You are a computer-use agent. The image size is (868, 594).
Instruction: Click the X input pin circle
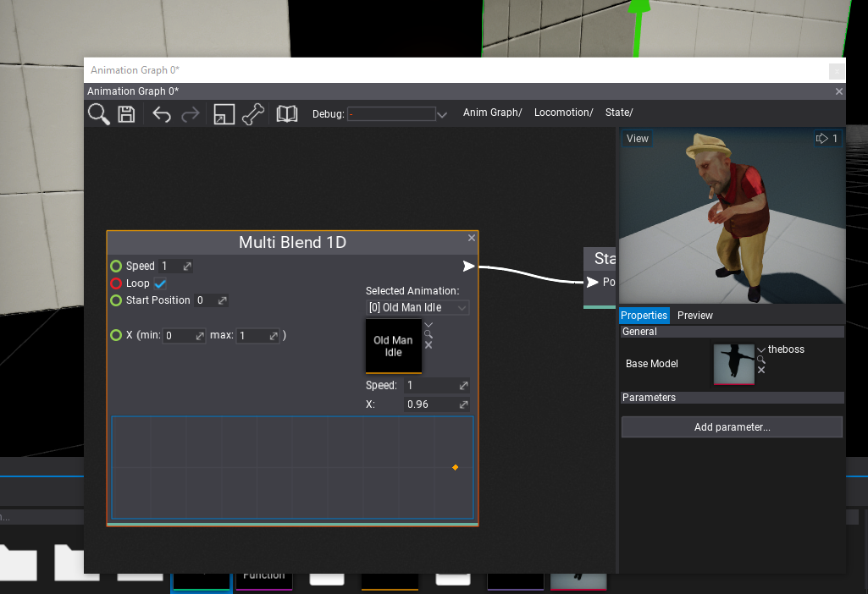pyautogui.click(x=116, y=335)
